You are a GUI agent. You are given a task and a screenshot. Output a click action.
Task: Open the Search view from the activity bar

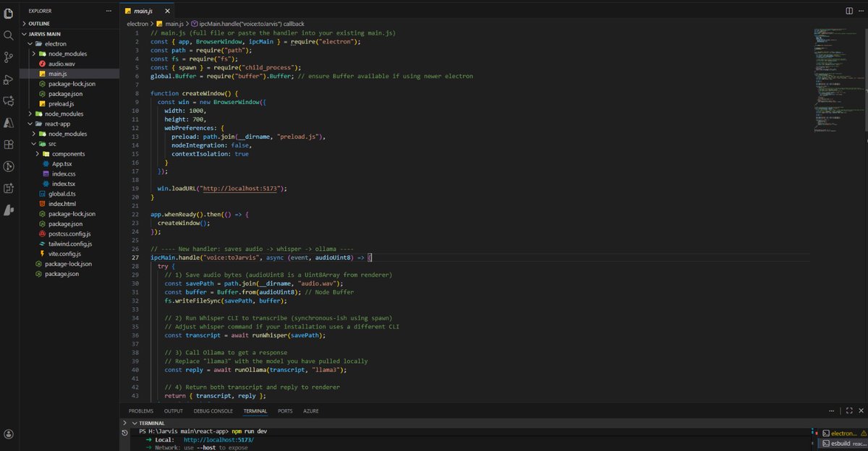point(9,35)
